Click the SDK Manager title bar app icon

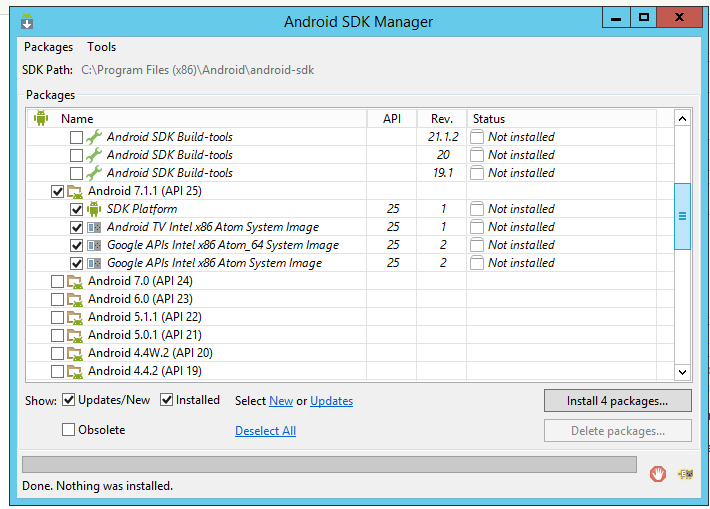27,21
